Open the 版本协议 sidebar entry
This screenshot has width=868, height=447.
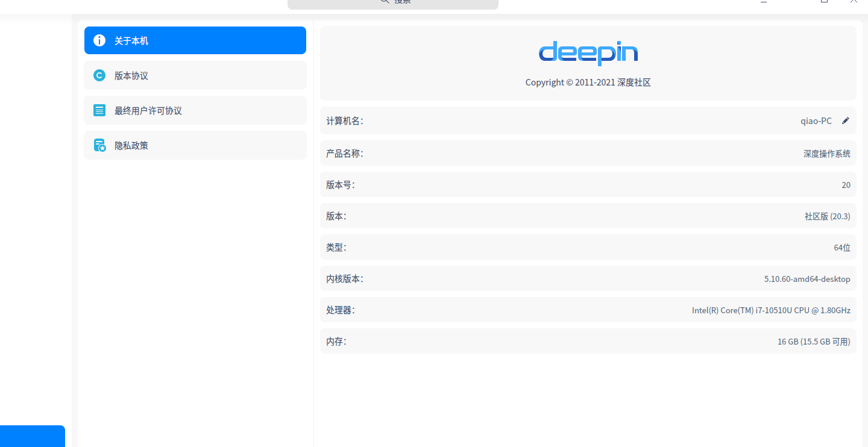(195, 75)
